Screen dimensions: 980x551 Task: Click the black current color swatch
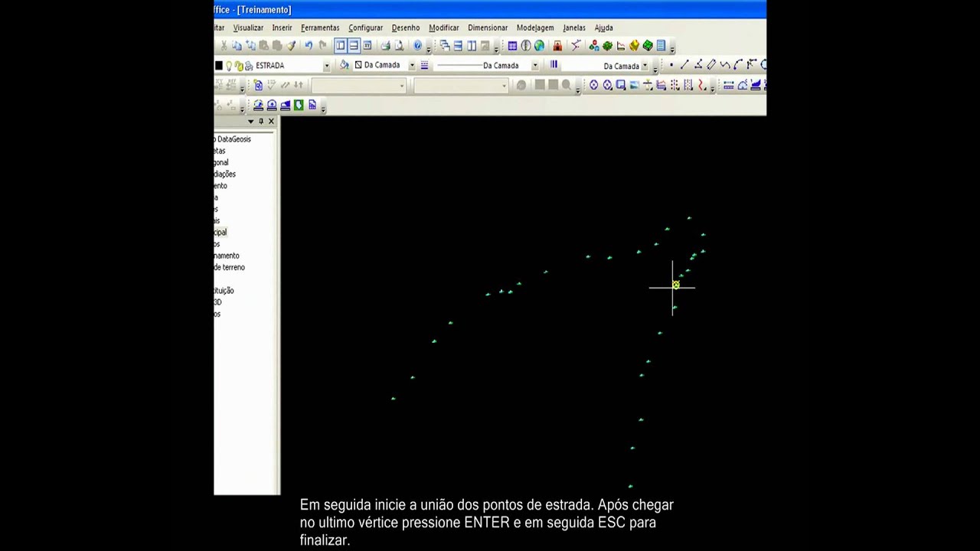pyautogui.click(x=219, y=65)
